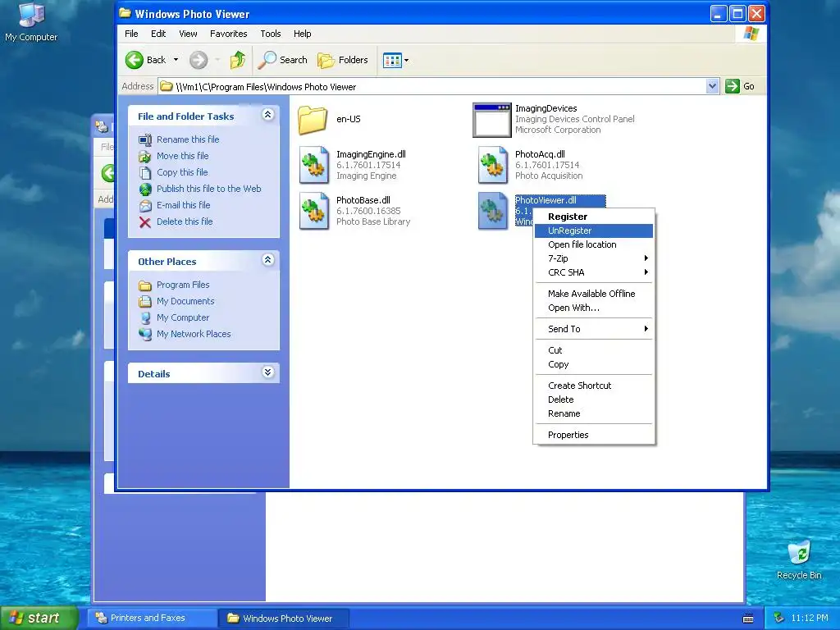This screenshot has height=630, width=840.
Task: Click the Rename this file icon
Action: tap(145, 139)
